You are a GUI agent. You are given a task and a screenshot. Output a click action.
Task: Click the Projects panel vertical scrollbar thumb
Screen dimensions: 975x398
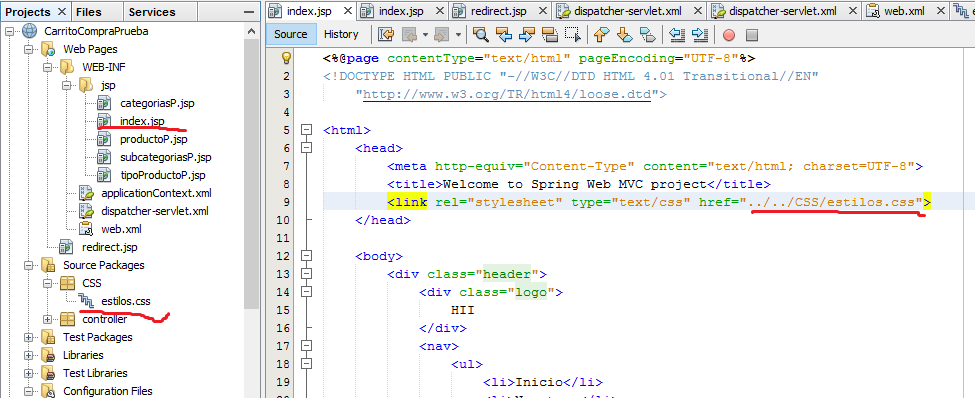click(x=251, y=174)
